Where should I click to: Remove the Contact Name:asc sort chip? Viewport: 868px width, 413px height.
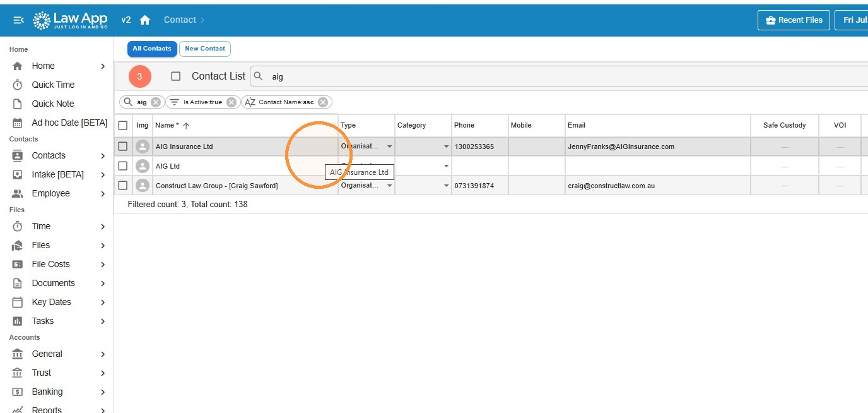323,102
